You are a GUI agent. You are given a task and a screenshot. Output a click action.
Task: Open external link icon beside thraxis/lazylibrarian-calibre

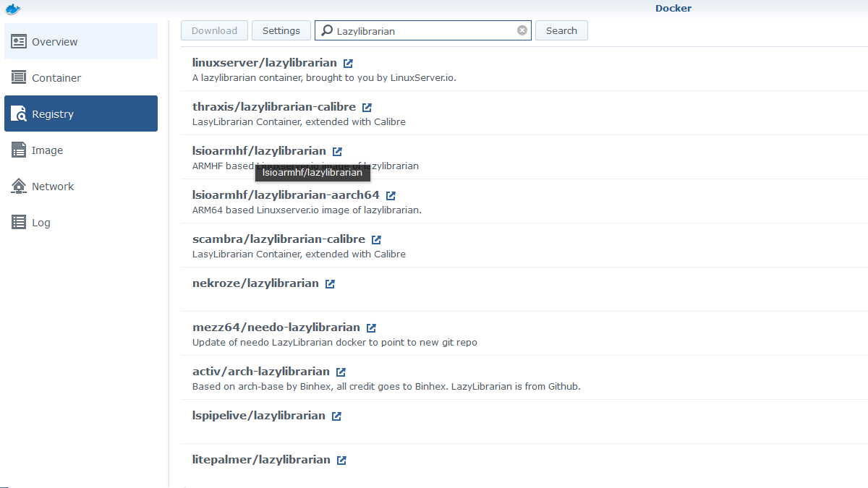click(x=367, y=108)
